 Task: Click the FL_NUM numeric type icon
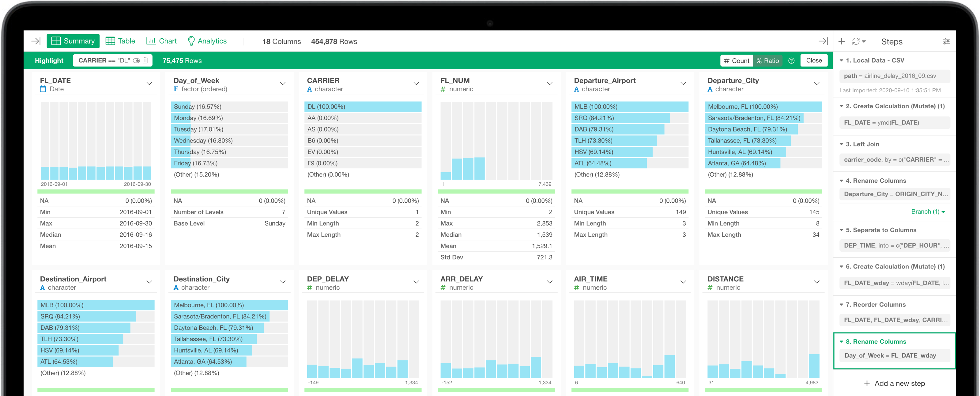(x=443, y=89)
